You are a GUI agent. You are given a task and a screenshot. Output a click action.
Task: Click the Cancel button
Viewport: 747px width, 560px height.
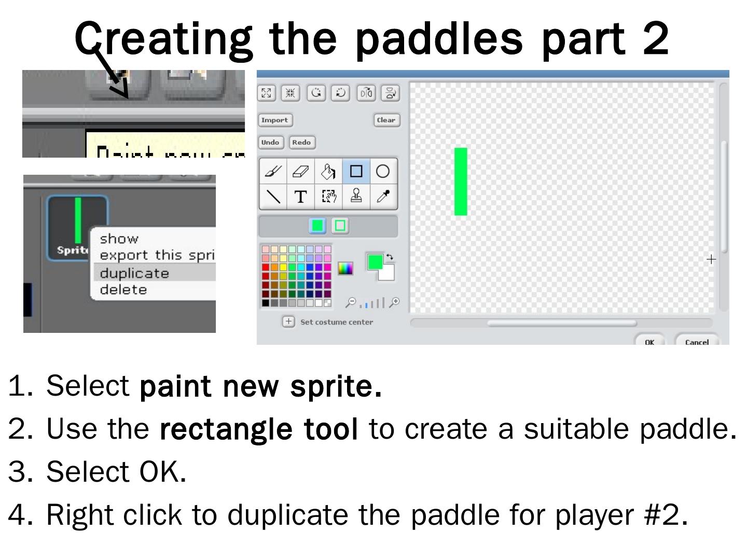point(697,341)
